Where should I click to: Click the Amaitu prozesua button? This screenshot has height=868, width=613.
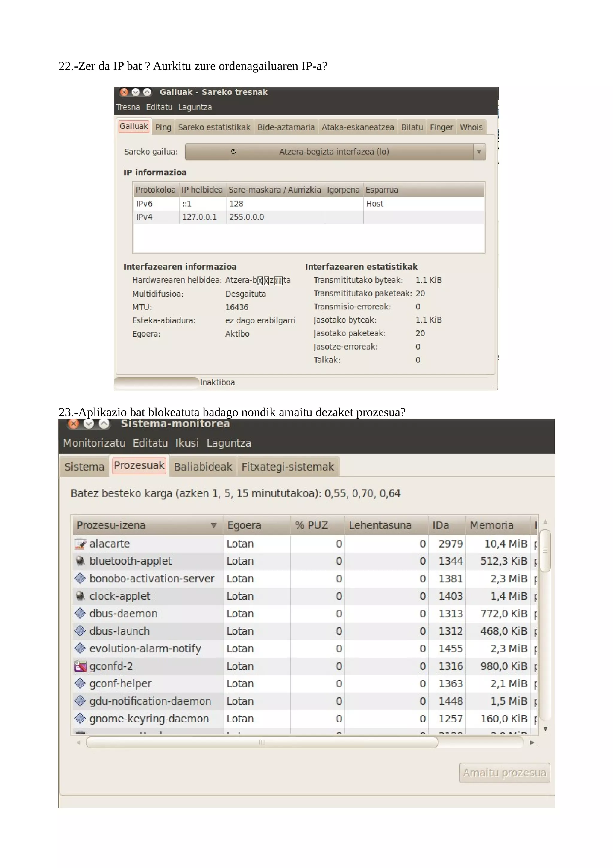coord(504,773)
